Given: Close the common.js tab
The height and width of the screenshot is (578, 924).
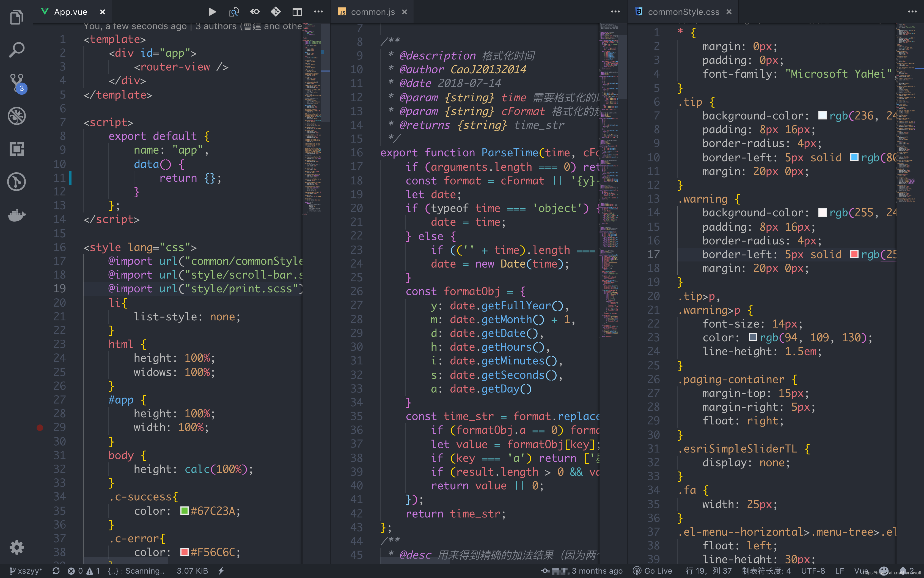Looking at the screenshot, I should click(x=404, y=12).
